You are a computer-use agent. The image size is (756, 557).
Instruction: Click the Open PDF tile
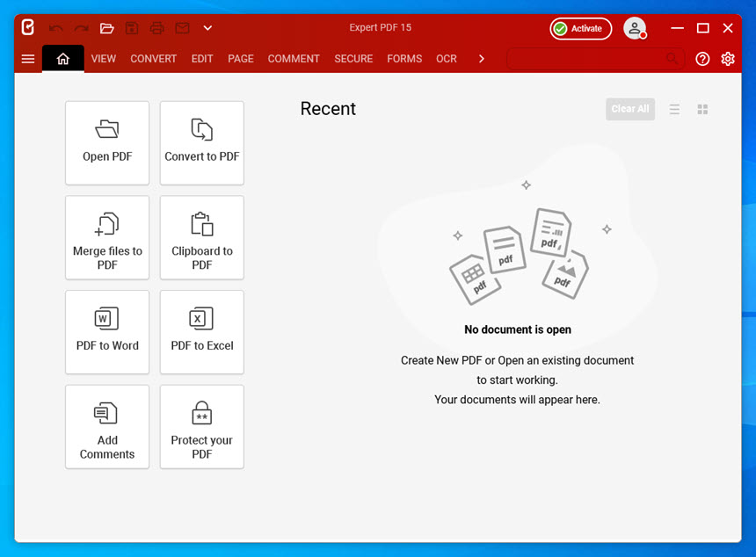pyautogui.click(x=107, y=143)
